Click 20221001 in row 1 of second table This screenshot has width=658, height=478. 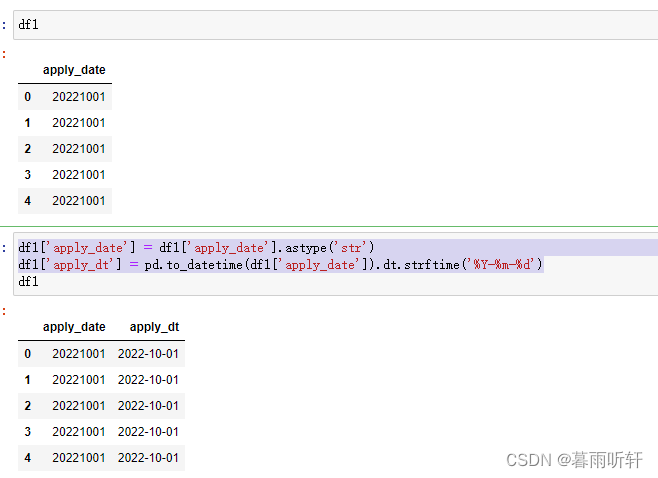78,380
